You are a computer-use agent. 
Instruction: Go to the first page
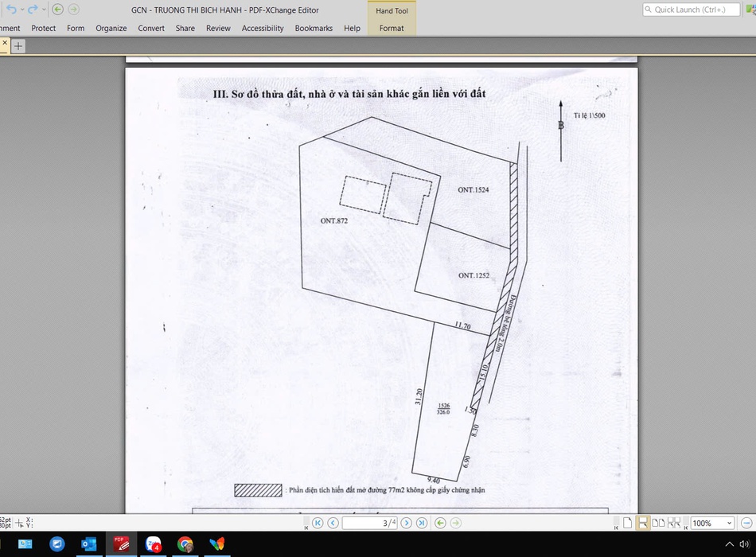318,523
